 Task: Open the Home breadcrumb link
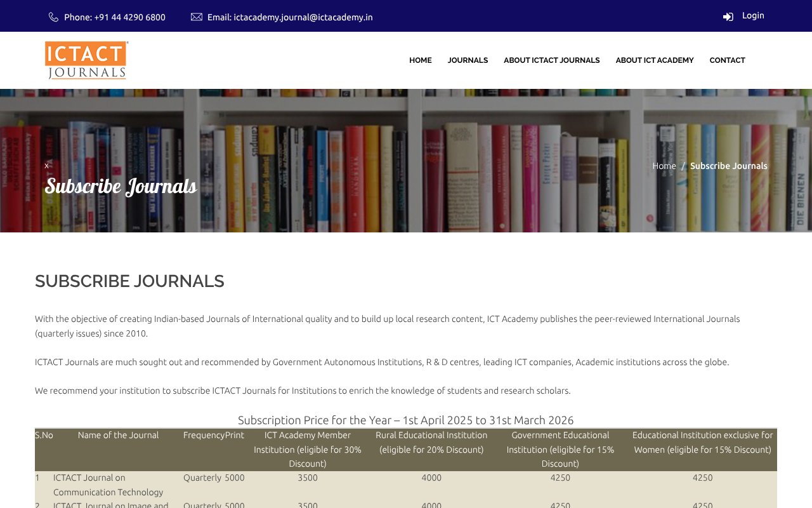pyautogui.click(x=664, y=166)
